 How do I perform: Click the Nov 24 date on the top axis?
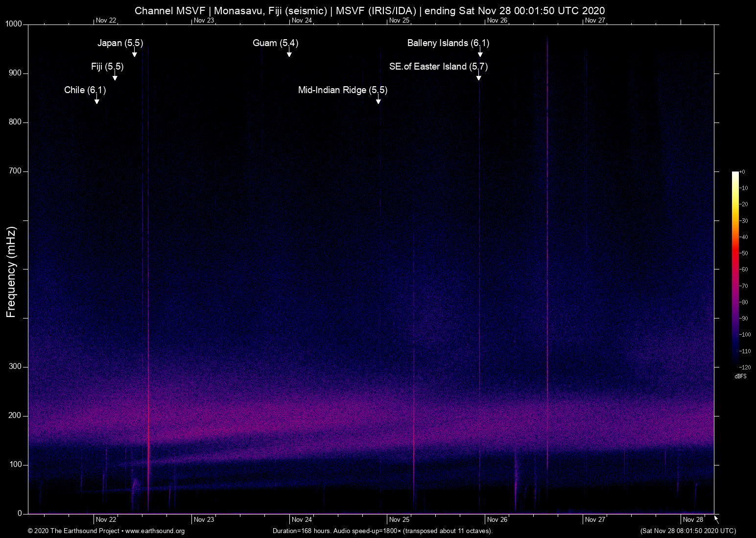pyautogui.click(x=302, y=21)
